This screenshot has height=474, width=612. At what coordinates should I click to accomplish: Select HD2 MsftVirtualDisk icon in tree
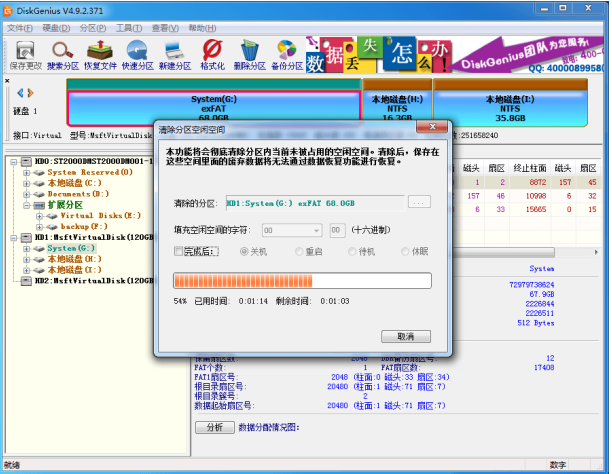click(x=26, y=281)
